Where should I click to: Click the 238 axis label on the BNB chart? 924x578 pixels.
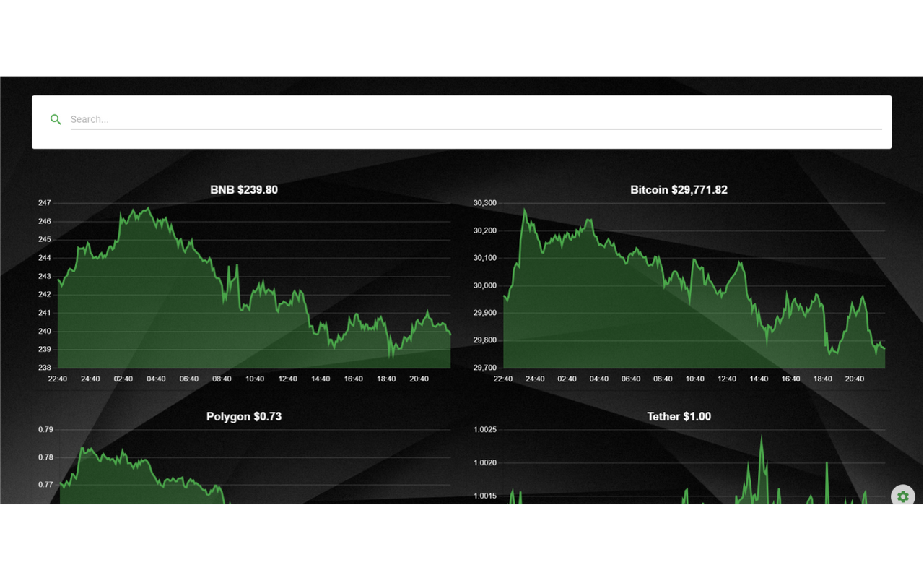45,368
